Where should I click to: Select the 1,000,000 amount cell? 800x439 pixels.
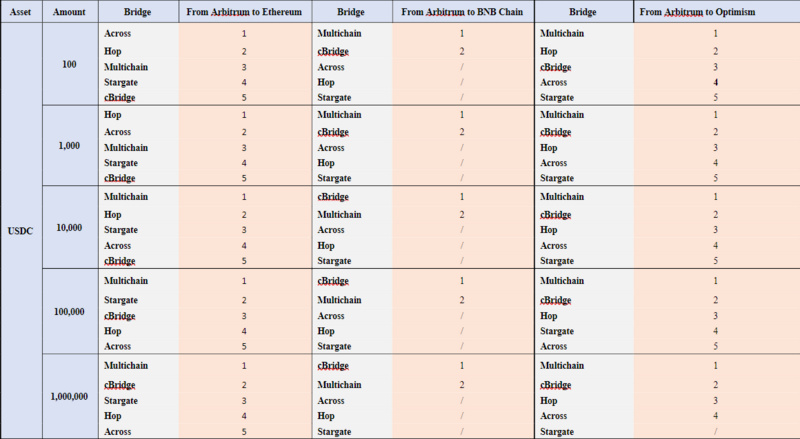coord(69,396)
